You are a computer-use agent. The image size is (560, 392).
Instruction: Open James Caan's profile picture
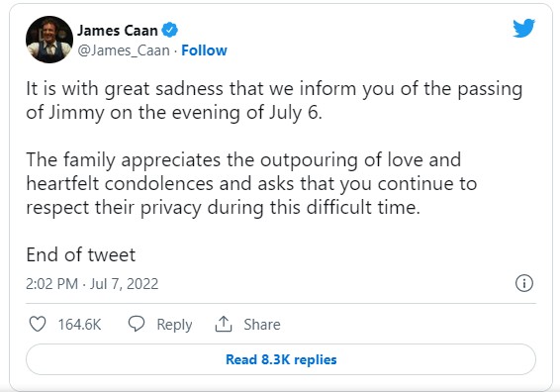[49, 40]
